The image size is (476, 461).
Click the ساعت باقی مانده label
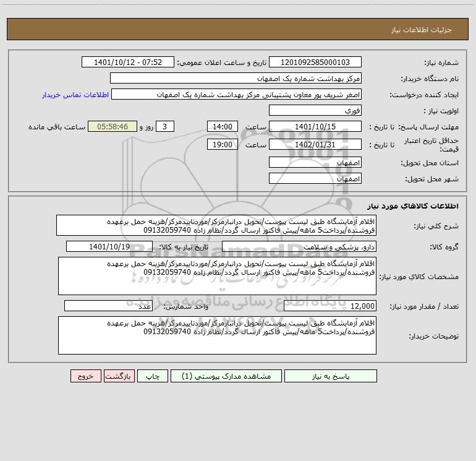pyautogui.click(x=57, y=127)
